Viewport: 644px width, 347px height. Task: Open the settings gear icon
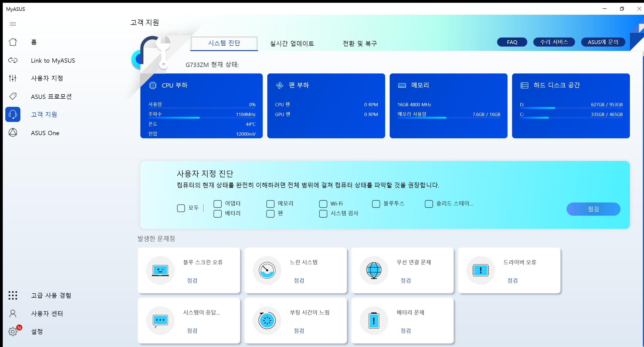coord(13,331)
